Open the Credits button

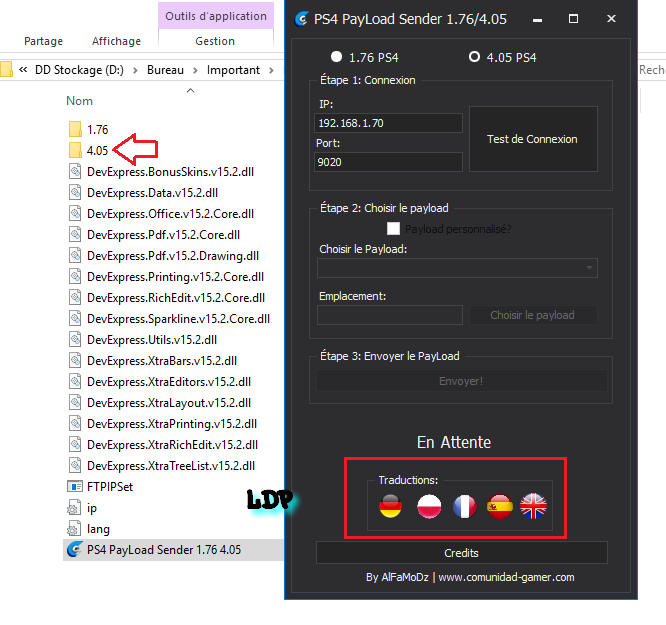[x=462, y=553]
